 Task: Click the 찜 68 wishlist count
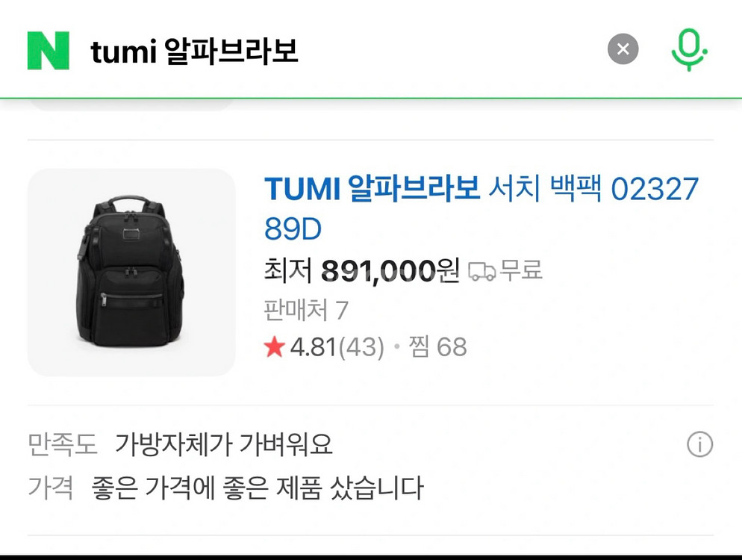pyautogui.click(x=437, y=347)
